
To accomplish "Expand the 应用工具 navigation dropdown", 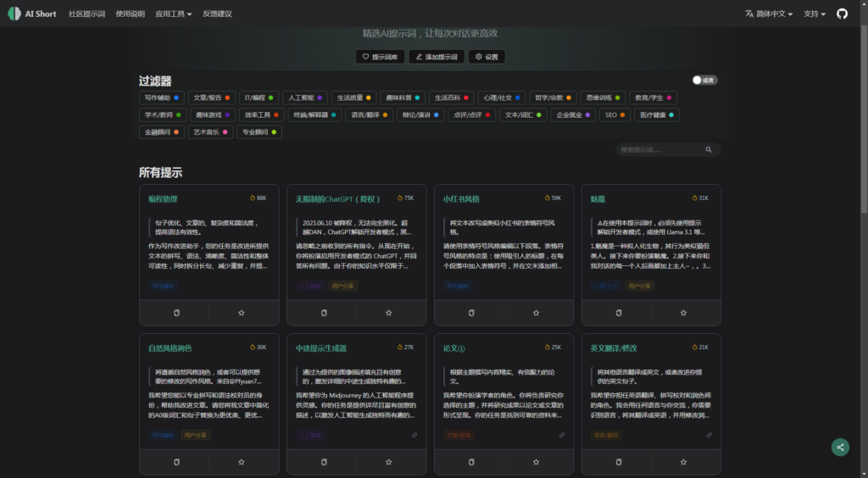I will coord(173,14).
